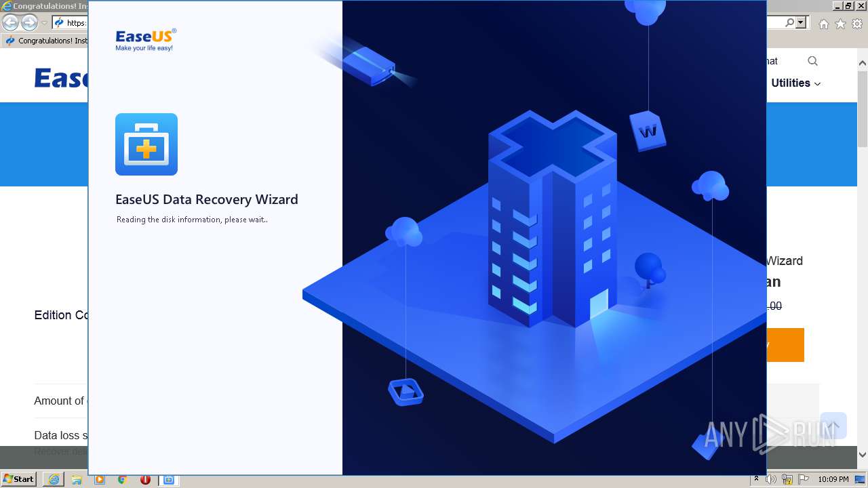
Task: Click the EaseUS logo on the webpage
Action: click(x=61, y=78)
